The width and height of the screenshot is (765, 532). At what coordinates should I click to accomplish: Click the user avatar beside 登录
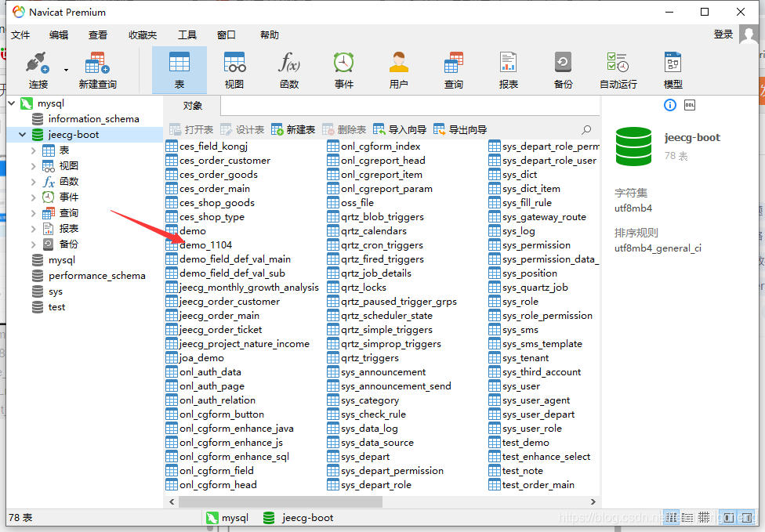click(749, 34)
